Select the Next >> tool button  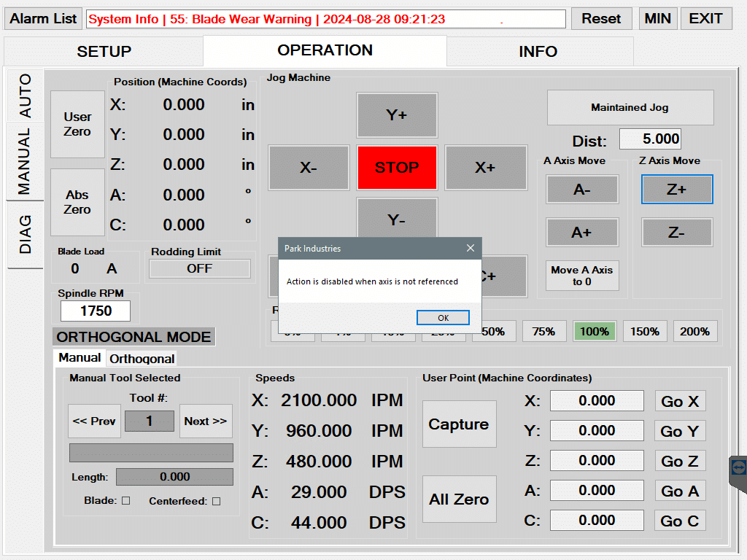pyautogui.click(x=205, y=421)
